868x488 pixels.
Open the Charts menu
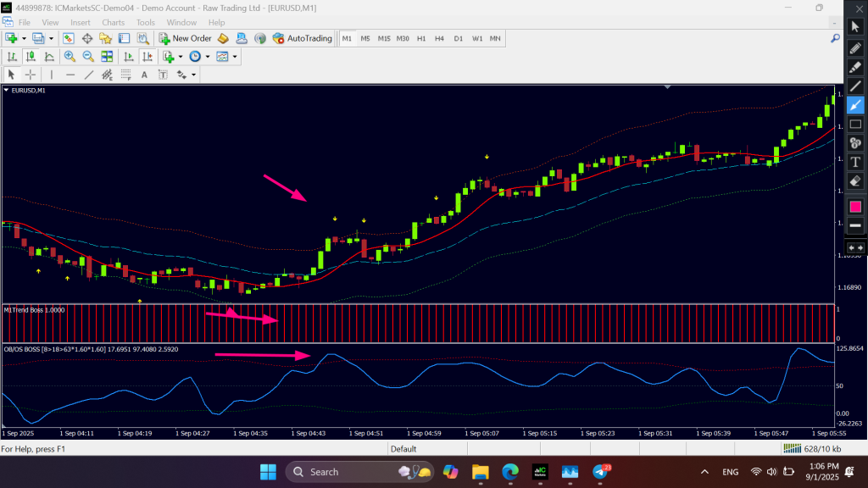pos(113,22)
